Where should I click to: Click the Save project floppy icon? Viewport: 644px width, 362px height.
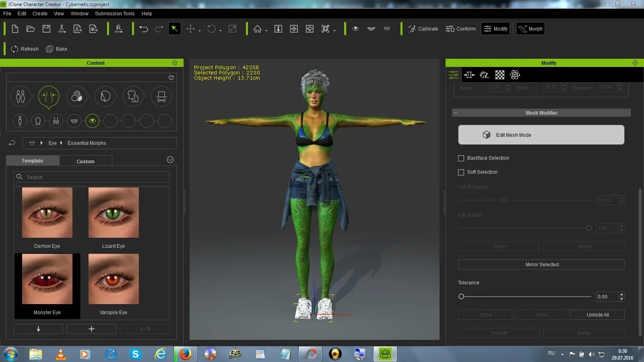click(46, 29)
